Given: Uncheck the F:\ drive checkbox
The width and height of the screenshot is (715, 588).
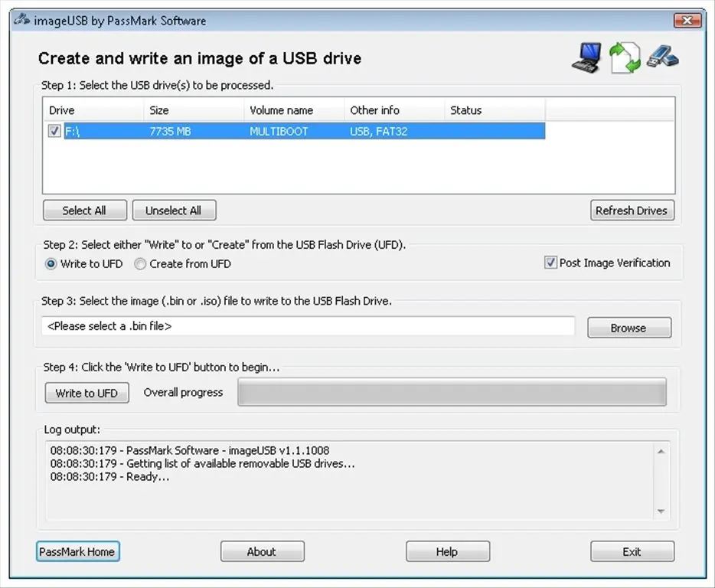Looking at the screenshot, I should [x=54, y=131].
